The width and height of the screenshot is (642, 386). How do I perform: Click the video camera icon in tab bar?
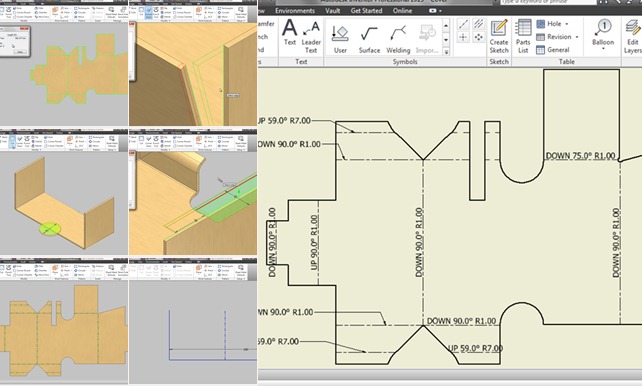coord(432,11)
